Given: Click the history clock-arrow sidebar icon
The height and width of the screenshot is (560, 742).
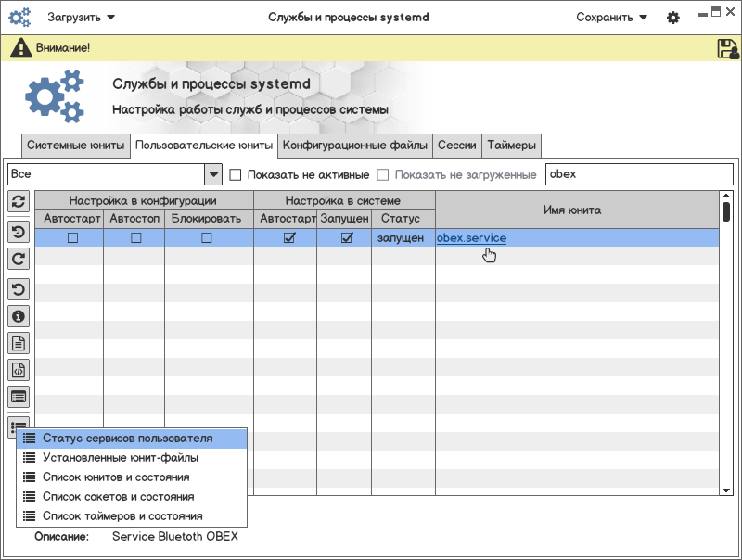Looking at the screenshot, I should tap(19, 231).
